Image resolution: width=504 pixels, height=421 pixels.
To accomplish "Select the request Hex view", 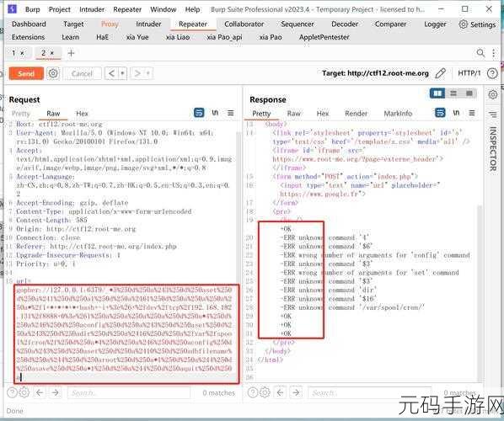I will click(82, 114).
